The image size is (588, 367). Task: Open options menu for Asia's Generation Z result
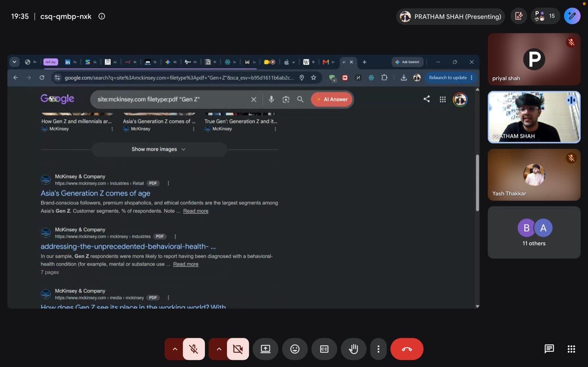click(x=168, y=183)
